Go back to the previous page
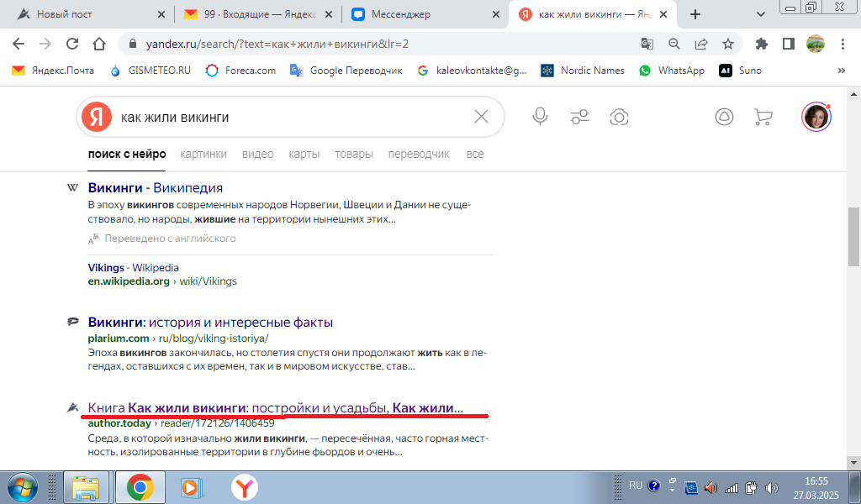The width and height of the screenshot is (861, 504). [18, 44]
